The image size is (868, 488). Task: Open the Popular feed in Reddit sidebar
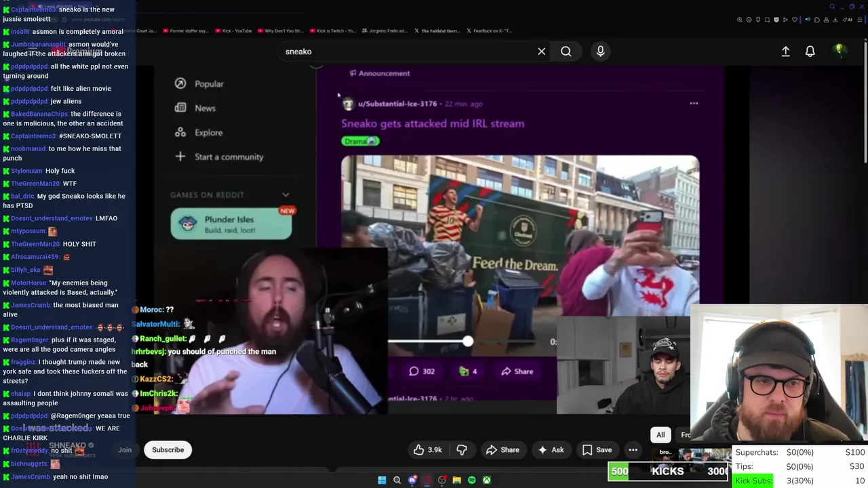click(x=199, y=84)
